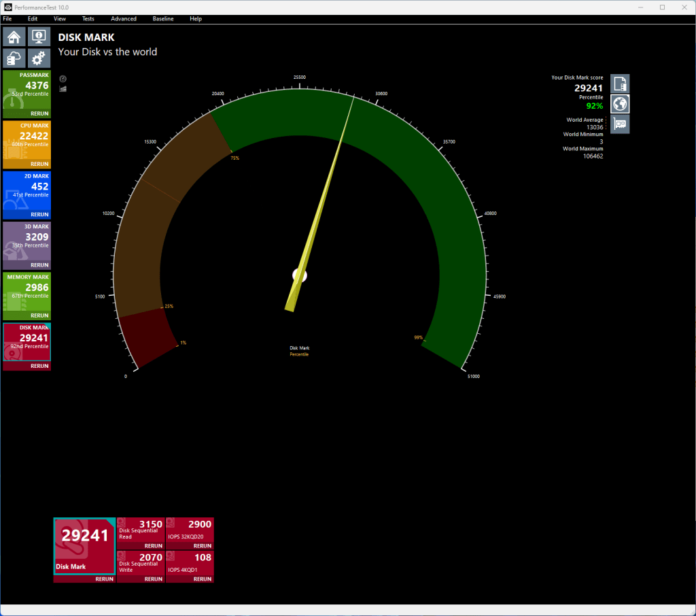Select the globe world comparison icon
The image size is (696, 616).
(x=620, y=104)
